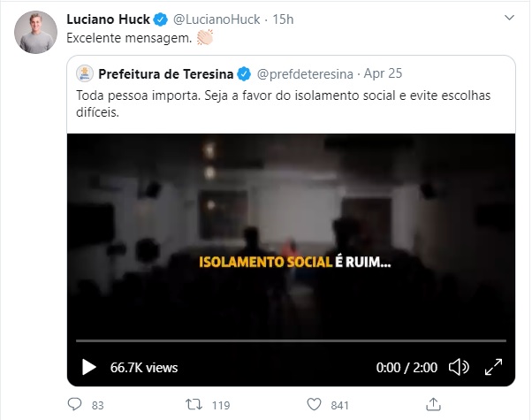This screenshot has height=420, width=532.
Task: Click the reply speech bubble icon
Action: pos(74,404)
